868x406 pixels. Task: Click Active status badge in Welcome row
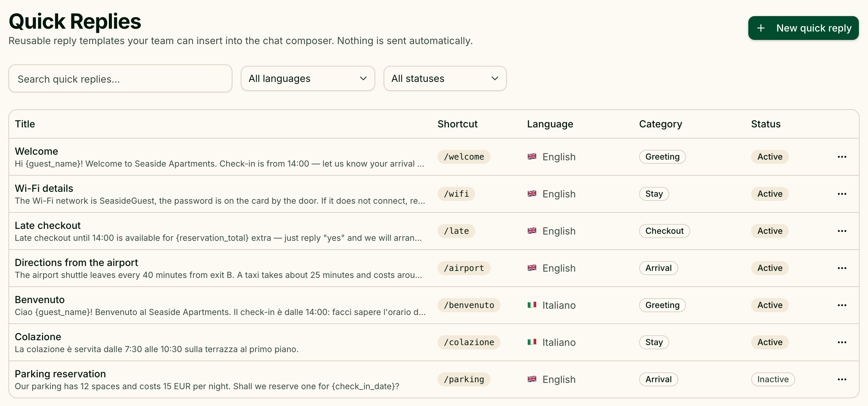(x=770, y=157)
